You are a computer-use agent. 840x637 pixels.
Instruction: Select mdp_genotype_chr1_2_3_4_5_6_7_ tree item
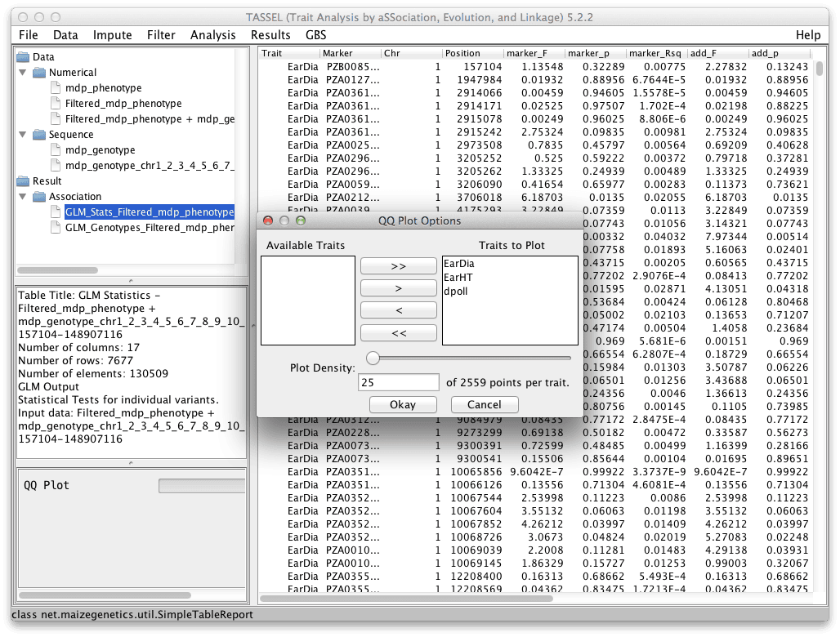150,166
